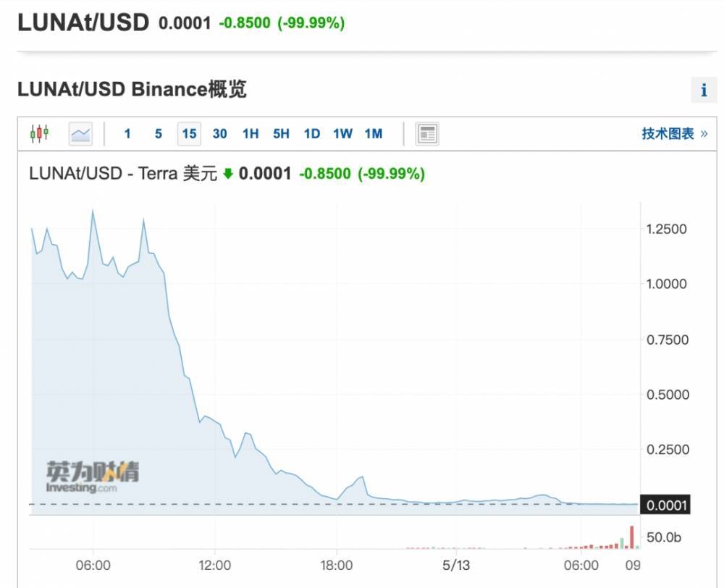The height and width of the screenshot is (588, 724).
Task: Click the LUNAt/USD Binance概览 heading
Action: 132,89
